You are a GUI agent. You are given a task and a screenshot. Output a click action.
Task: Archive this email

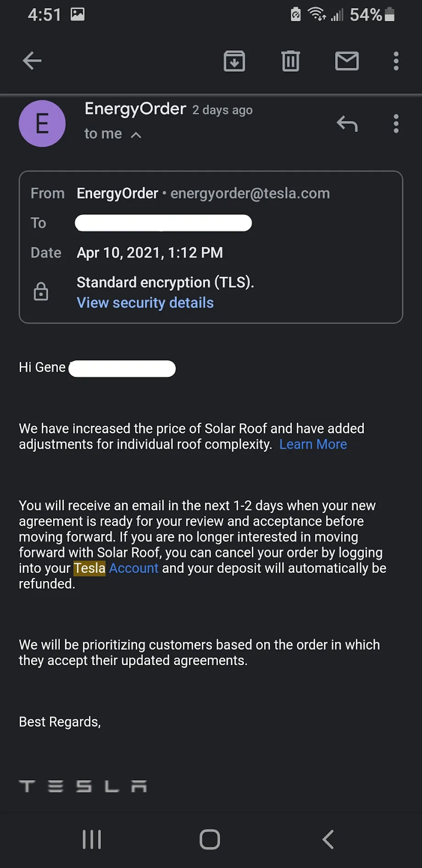coord(234,61)
